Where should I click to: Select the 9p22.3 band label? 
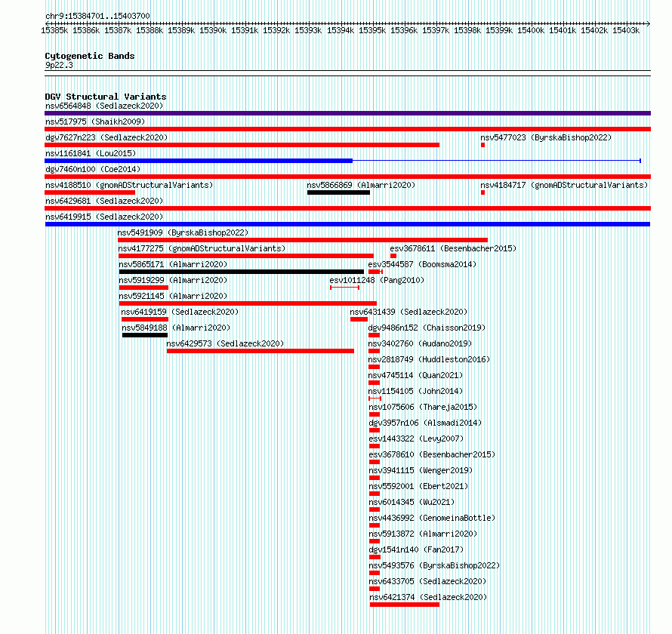point(59,65)
